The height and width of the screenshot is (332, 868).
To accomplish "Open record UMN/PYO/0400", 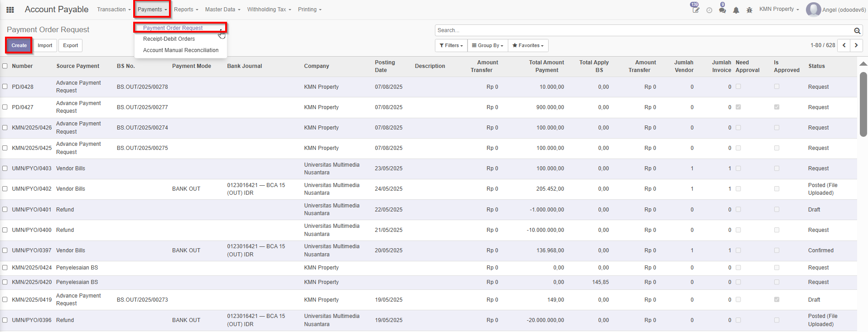I will [32, 230].
